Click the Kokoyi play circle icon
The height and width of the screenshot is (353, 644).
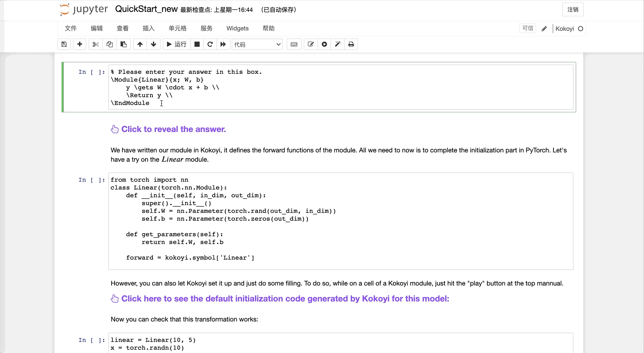[x=324, y=44]
